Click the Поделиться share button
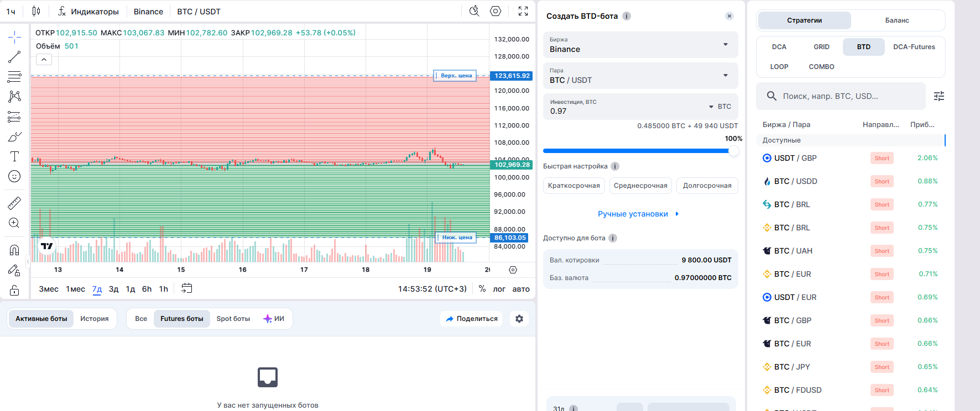This screenshot has width=980, height=411. pyautogui.click(x=471, y=319)
